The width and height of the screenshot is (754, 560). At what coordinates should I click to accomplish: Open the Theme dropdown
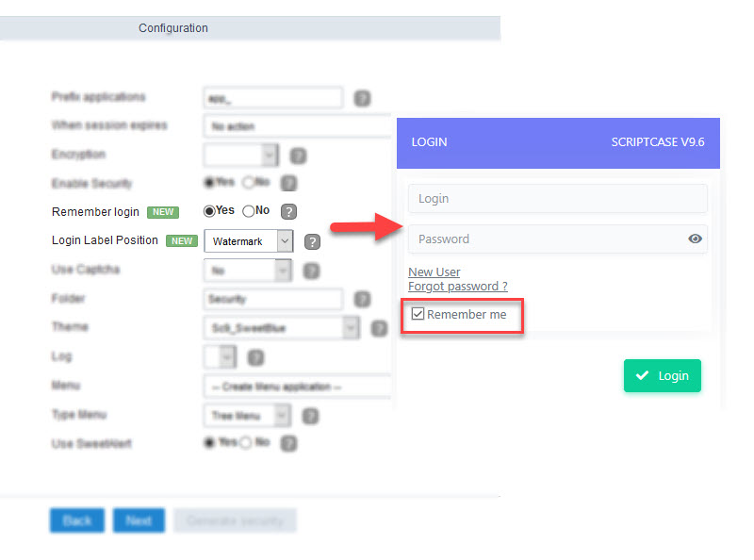pyautogui.click(x=281, y=328)
